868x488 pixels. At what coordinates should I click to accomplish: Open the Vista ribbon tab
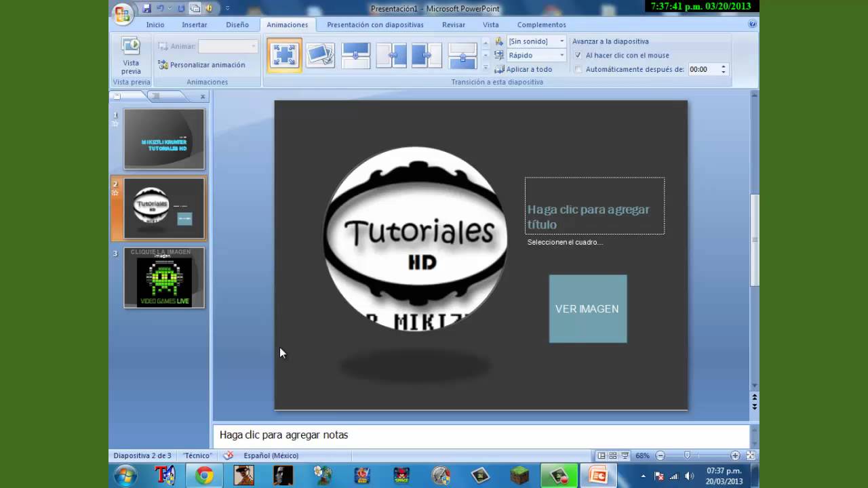(x=491, y=24)
